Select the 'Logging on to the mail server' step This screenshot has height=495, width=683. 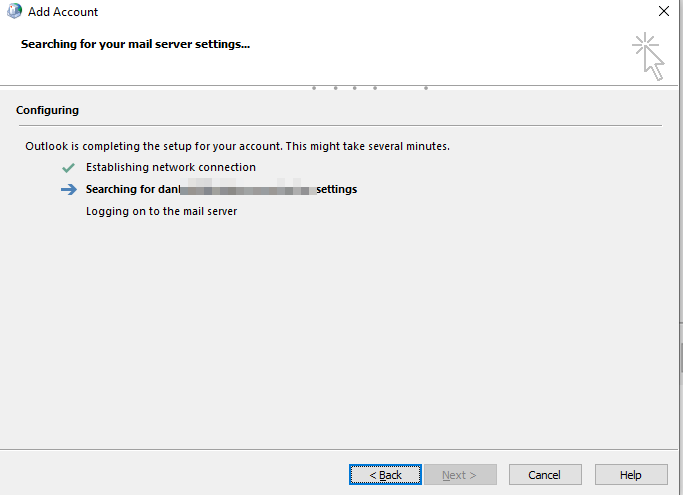click(x=161, y=211)
